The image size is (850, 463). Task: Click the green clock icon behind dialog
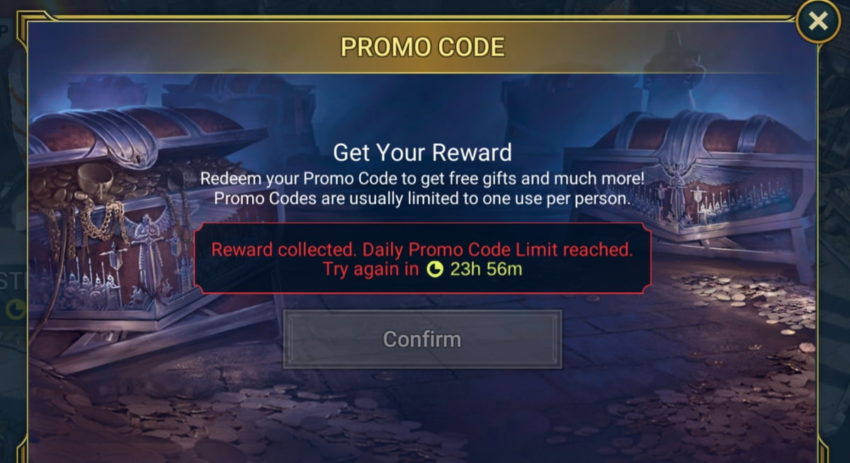point(15,310)
